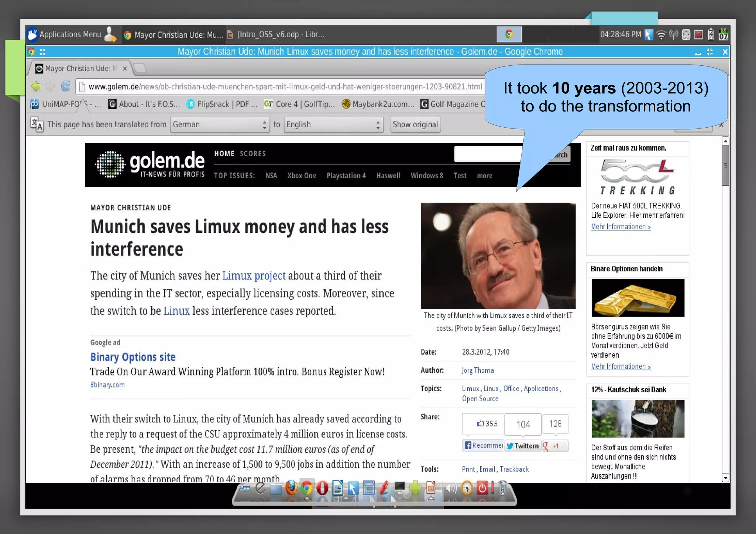Expand the 'more' top issues menu

[x=484, y=176]
